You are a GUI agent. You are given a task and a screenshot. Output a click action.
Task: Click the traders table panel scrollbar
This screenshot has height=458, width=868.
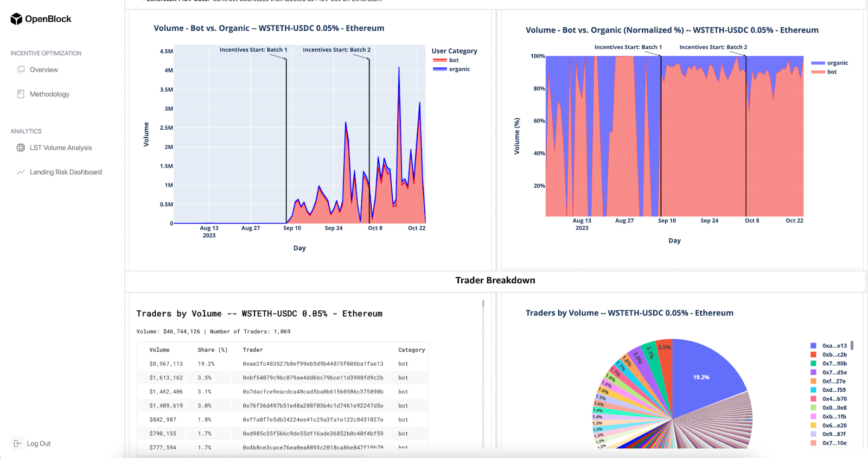(483, 304)
